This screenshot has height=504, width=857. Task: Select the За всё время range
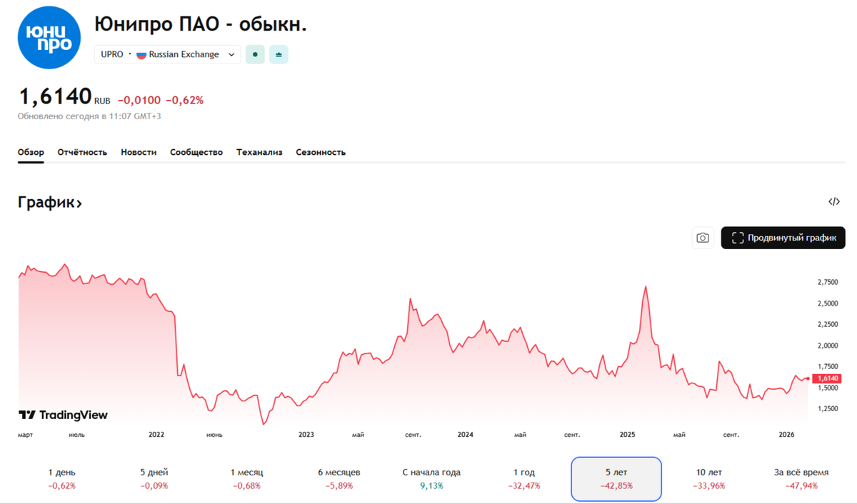[x=801, y=478]
